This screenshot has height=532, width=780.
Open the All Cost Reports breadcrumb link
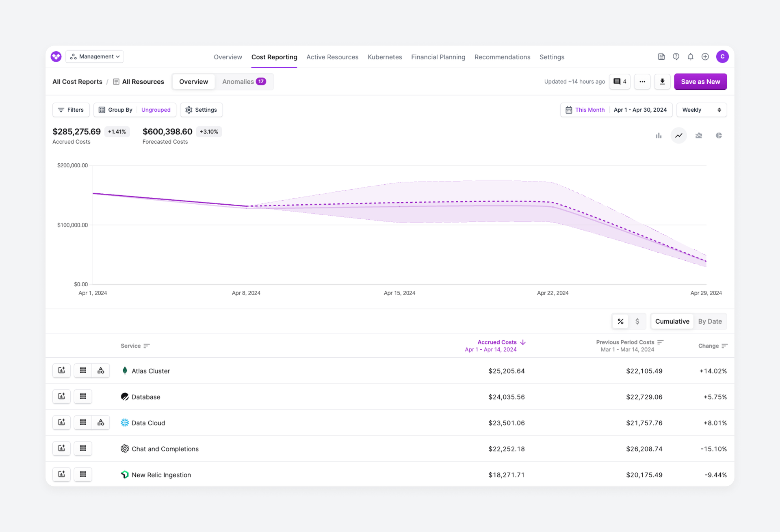pos(77,82)
